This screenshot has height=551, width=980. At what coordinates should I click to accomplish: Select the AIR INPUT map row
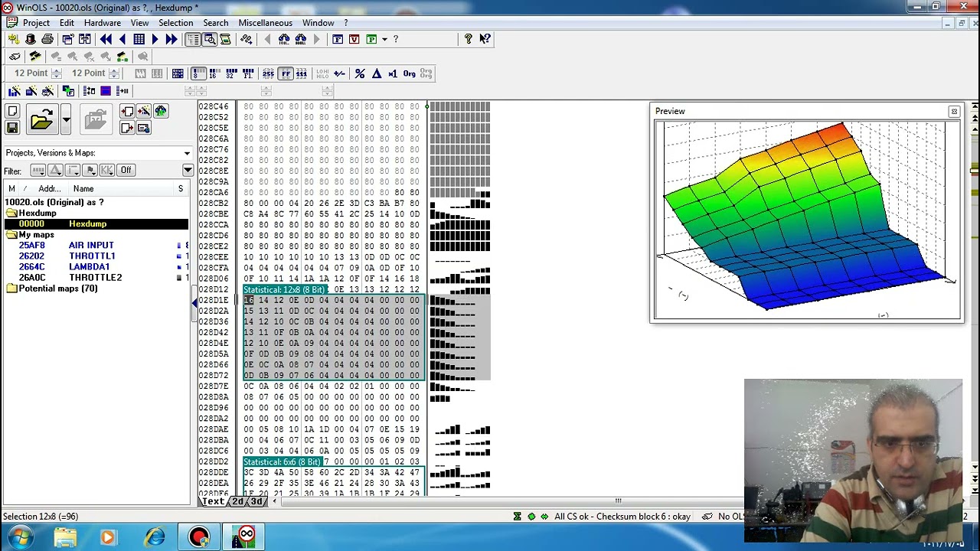pyautogui.click(x=96, y=246)
